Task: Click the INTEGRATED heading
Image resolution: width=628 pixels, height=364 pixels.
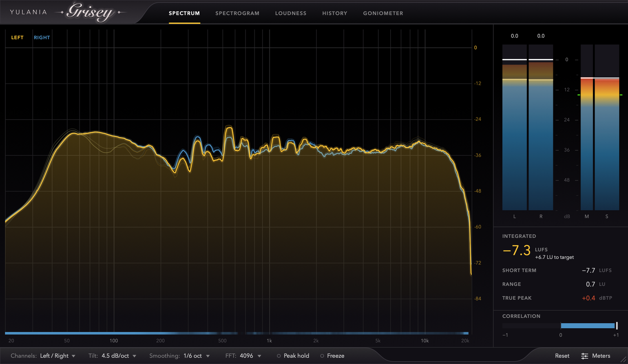Action: (519, 236)
